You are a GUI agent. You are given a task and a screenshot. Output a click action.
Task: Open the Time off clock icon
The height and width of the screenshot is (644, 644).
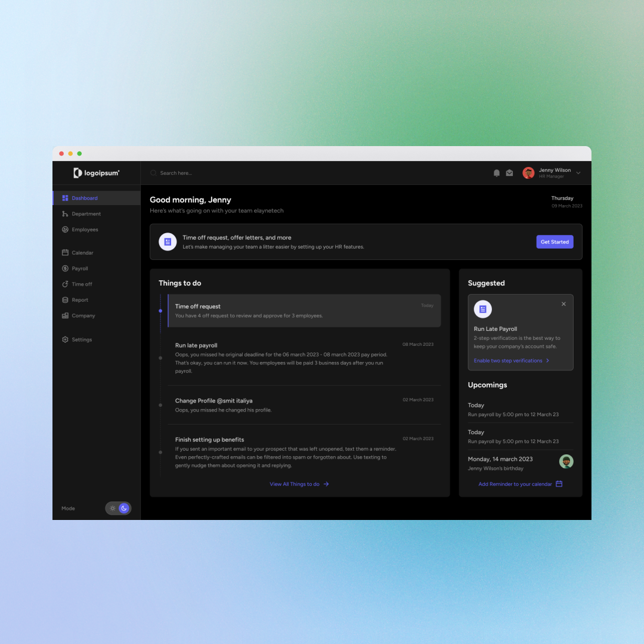coord(66,284)
